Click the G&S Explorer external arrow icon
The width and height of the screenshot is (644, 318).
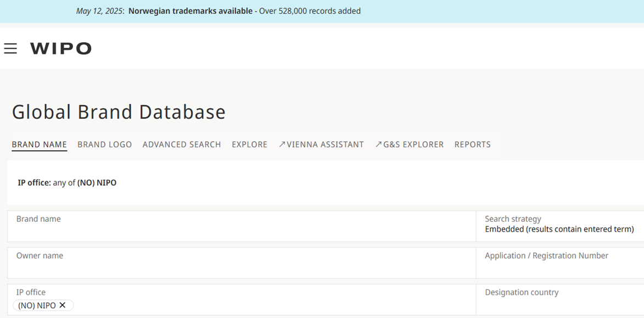378,144
